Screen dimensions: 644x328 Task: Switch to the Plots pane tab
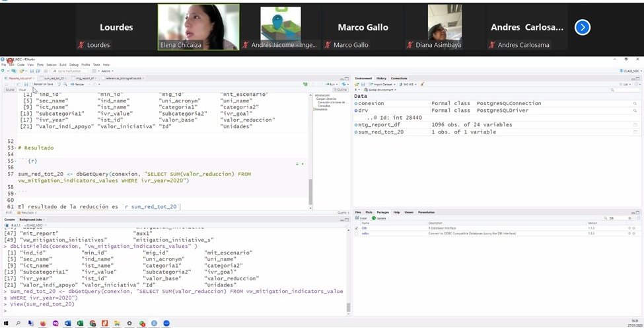coord(369,212)
